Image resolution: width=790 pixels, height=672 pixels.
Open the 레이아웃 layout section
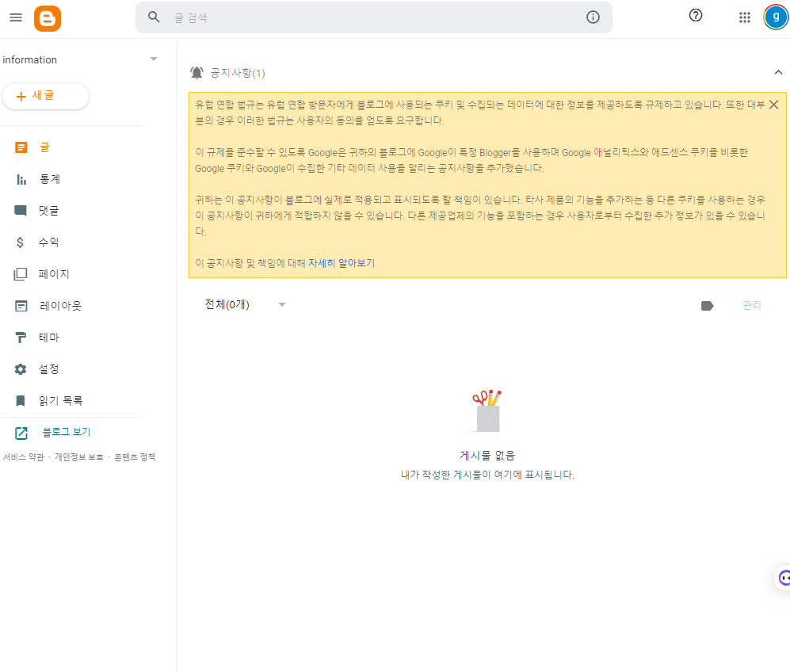point(59,305)
